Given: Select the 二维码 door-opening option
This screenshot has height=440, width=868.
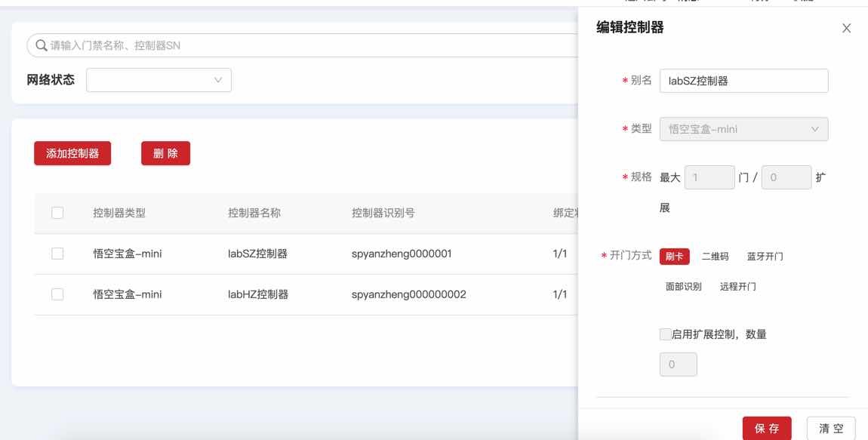Looking at the screenshot, I should tap(715, 257).
